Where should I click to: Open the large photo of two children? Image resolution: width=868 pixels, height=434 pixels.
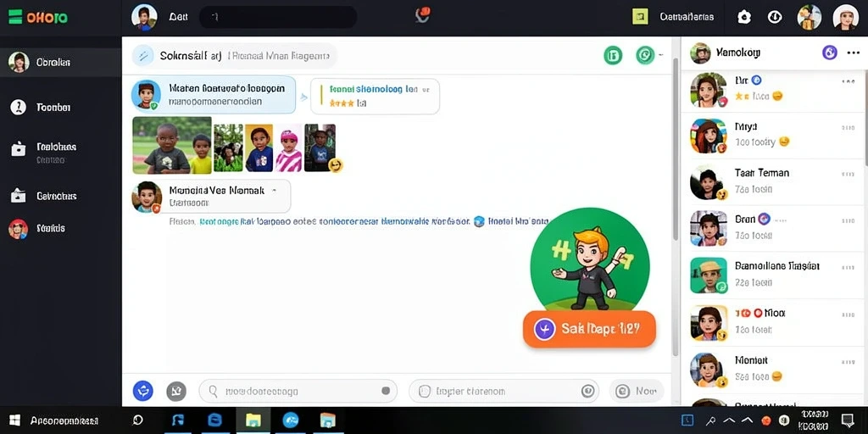point(172,145)
